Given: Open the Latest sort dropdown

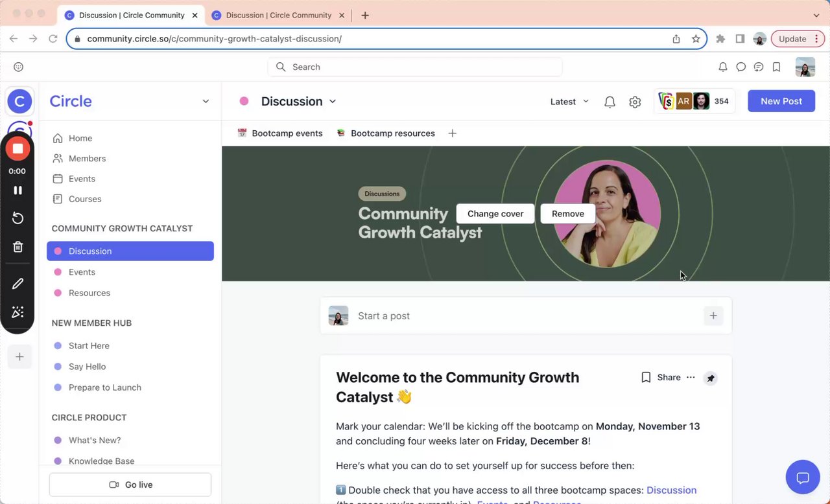Looking at the screenshot, I should click(x=569, y=102).
